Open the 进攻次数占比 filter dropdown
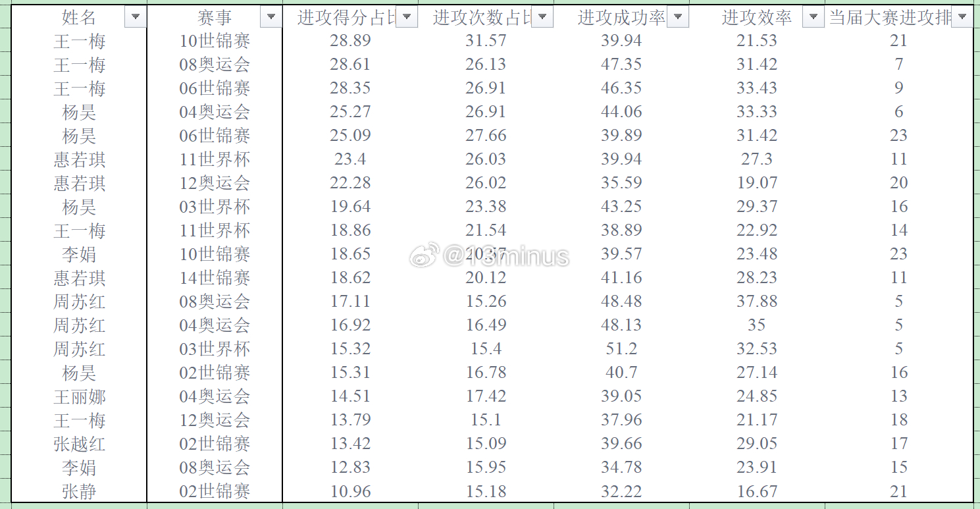980x509 pixels. coord(542,18)
